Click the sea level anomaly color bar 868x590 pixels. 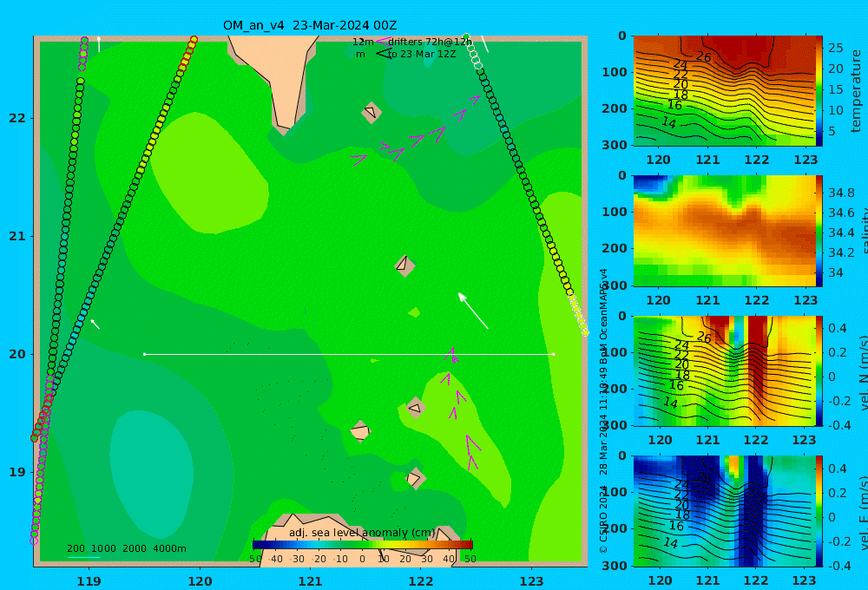[x=363, y=545]
